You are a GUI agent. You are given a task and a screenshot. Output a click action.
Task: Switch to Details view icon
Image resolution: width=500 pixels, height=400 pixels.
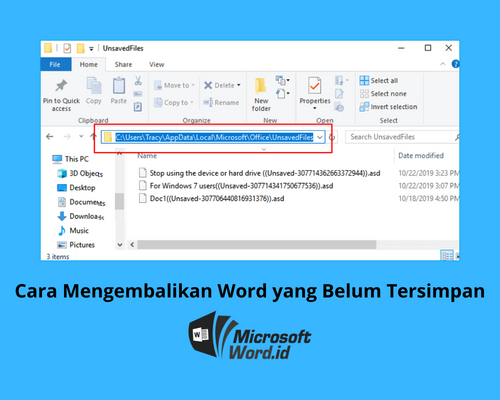[447, 256]
